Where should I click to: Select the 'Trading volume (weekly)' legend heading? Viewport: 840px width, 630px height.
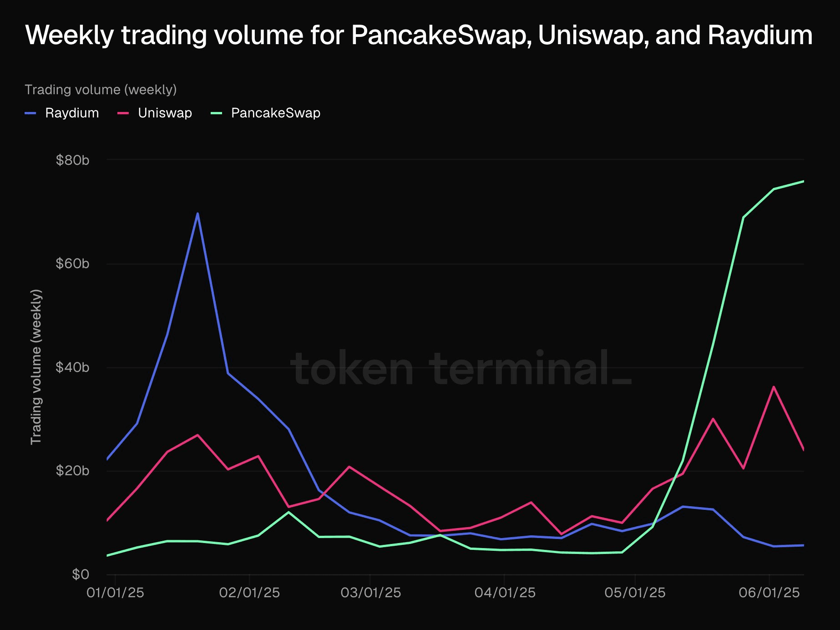(101, 90)
